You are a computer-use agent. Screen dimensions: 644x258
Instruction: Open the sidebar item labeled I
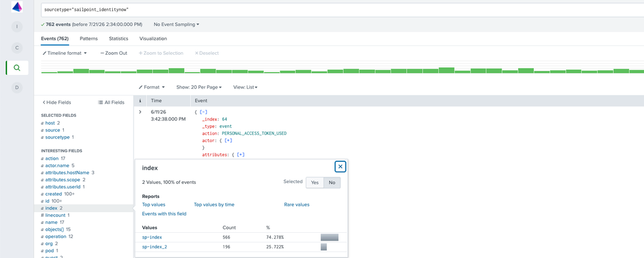[x=17, y=26]
